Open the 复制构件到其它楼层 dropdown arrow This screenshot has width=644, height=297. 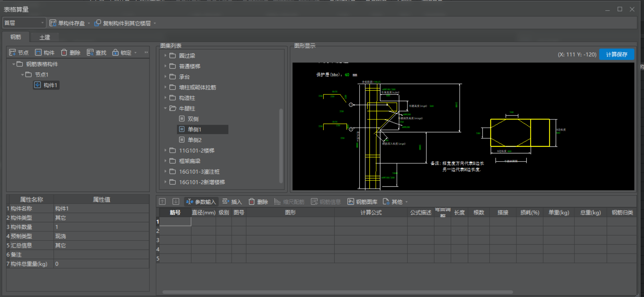pyautogui.click(x=155, y=24)
